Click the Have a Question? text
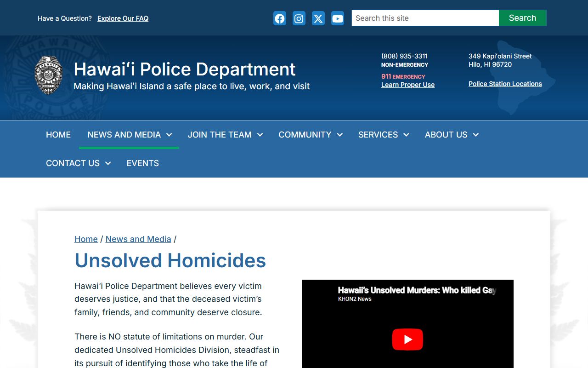This screenshot has height=368, width=588. 65,18
